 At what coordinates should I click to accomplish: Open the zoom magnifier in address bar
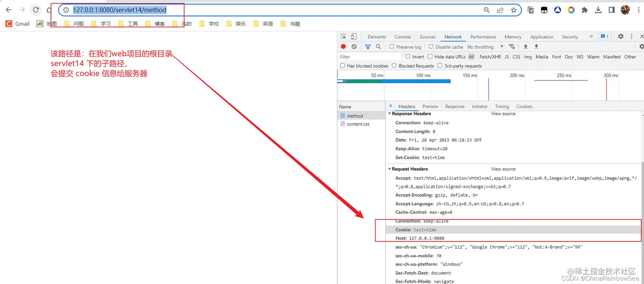[x=486, y=10]
